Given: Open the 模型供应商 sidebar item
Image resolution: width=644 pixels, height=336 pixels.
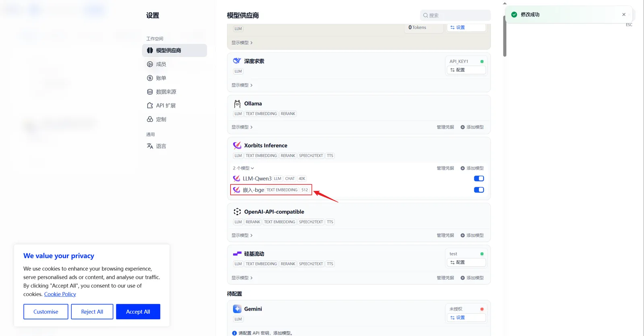Looking at the screenshot, I should point(174,50).
